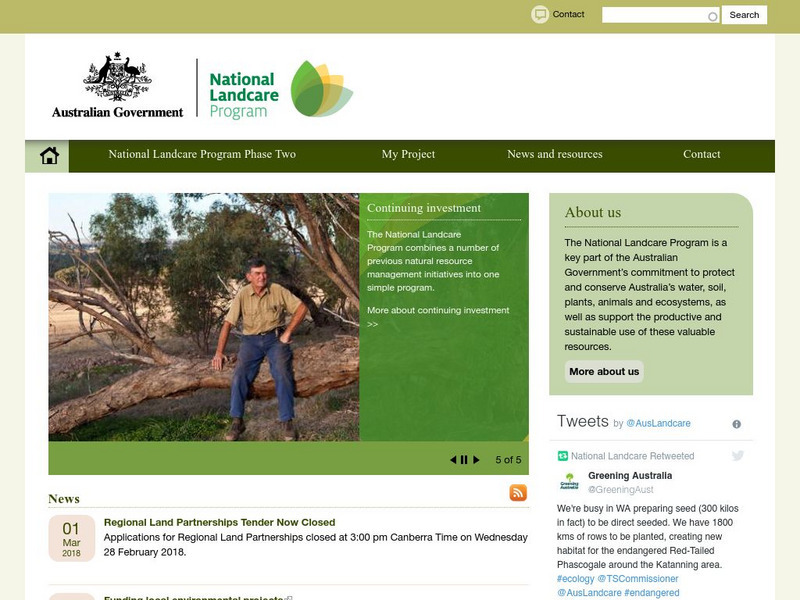Click the More about us button
This screenshot has width=800, height=600.
click(604, 371)
